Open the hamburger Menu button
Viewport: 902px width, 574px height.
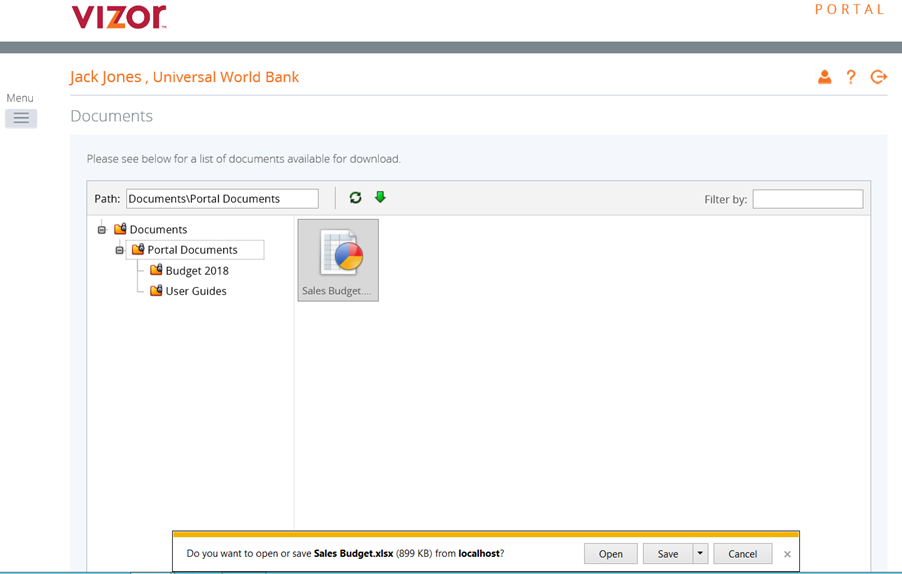pos(21,118)
